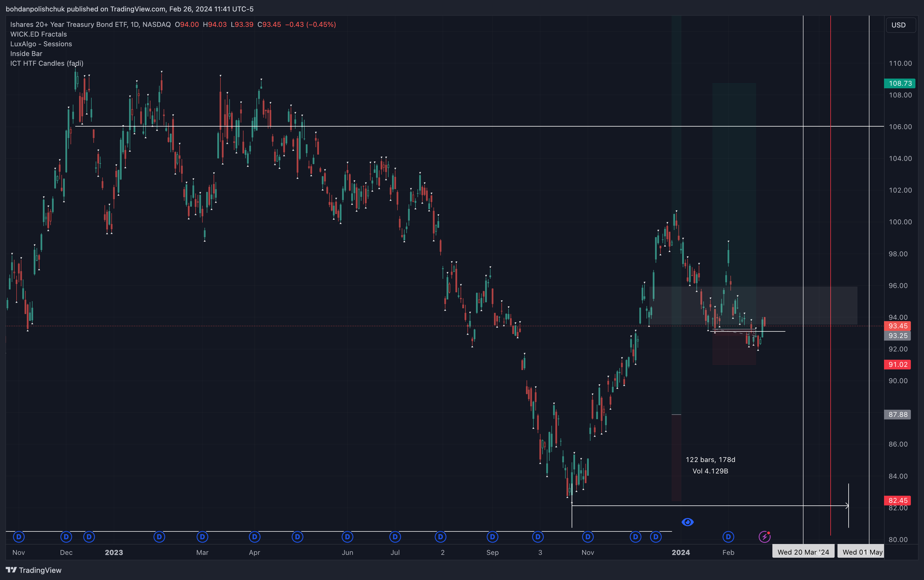Click the dividend marker above Feb label

(728, 537)
